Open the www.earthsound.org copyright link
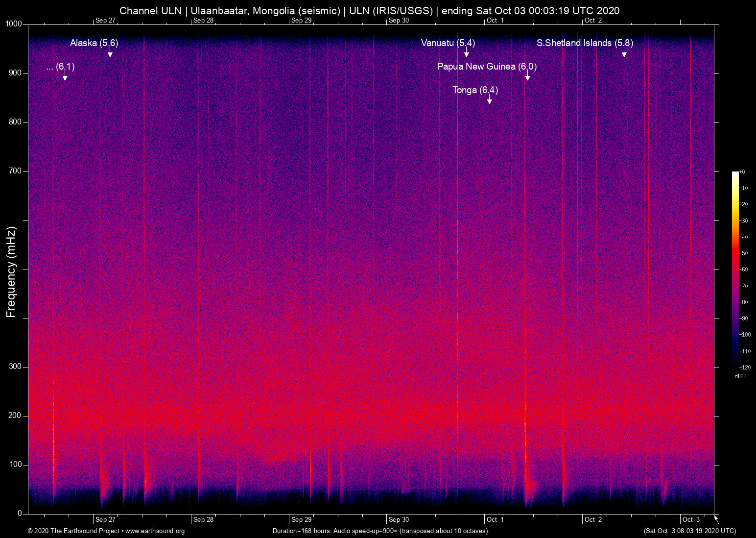 click(155, 531)
